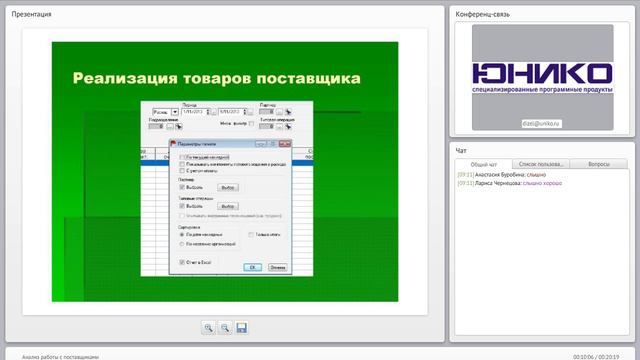Close the Параметры печати dialog with red X
The height and width of the screenshot is (360, 640).
coord(285,144)
